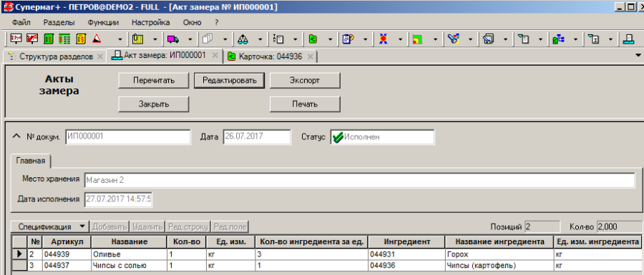Image resolution: width=644 pixels, height=275 pixels.
Task: Click the green hierarchy tree toolbar icon
Action: pos(559,39)
